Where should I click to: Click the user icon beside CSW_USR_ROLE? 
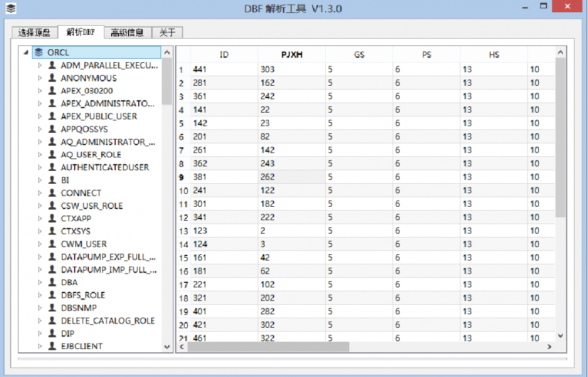[52, 206]
